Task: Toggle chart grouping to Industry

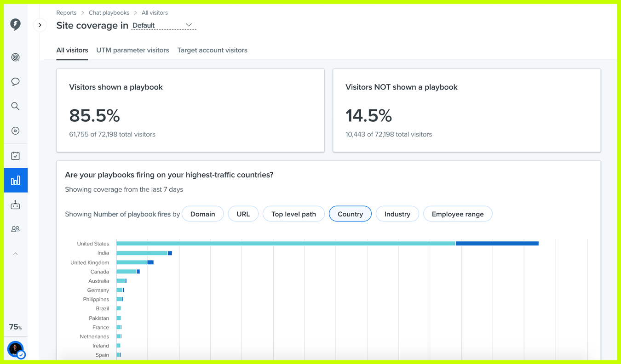Action: (397, 214)
